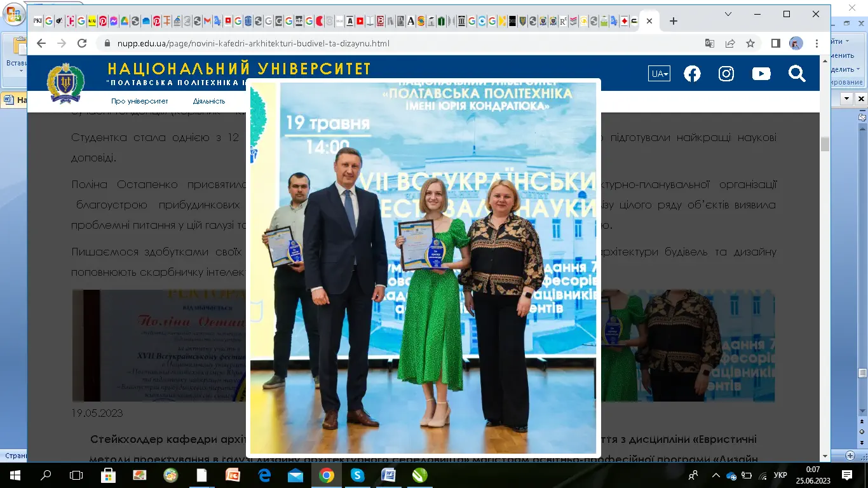Open the "Про університет" menu
This screenshot has height=488, width=868.
[x=140, y=101]
